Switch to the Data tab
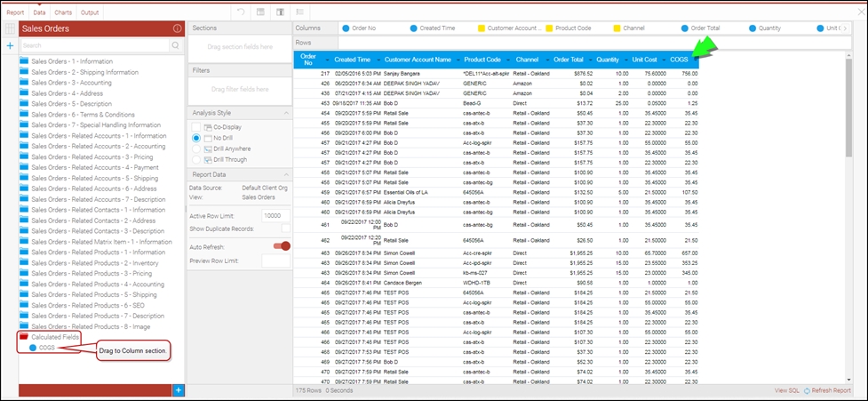Image resolution: width=868 pixels, height=401 pixels. (x=39, y=12)
